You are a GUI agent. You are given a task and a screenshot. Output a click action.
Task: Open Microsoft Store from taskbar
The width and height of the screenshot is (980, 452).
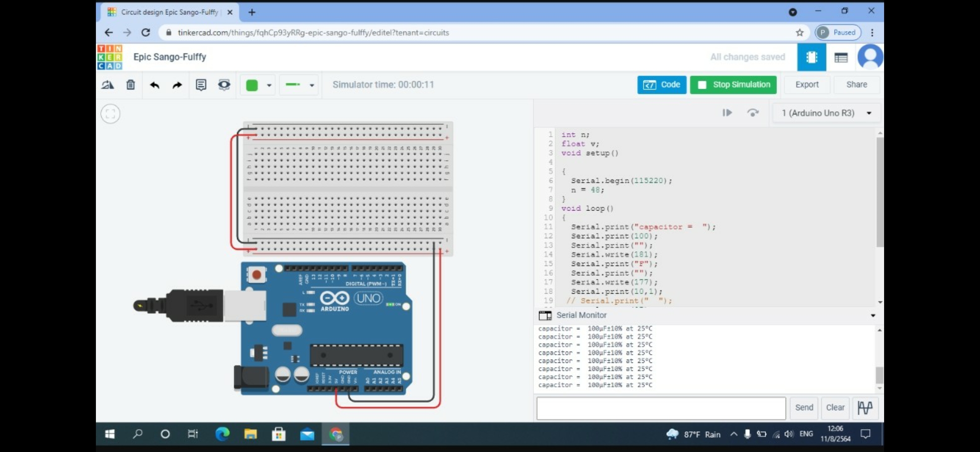(x=279, y=434)
